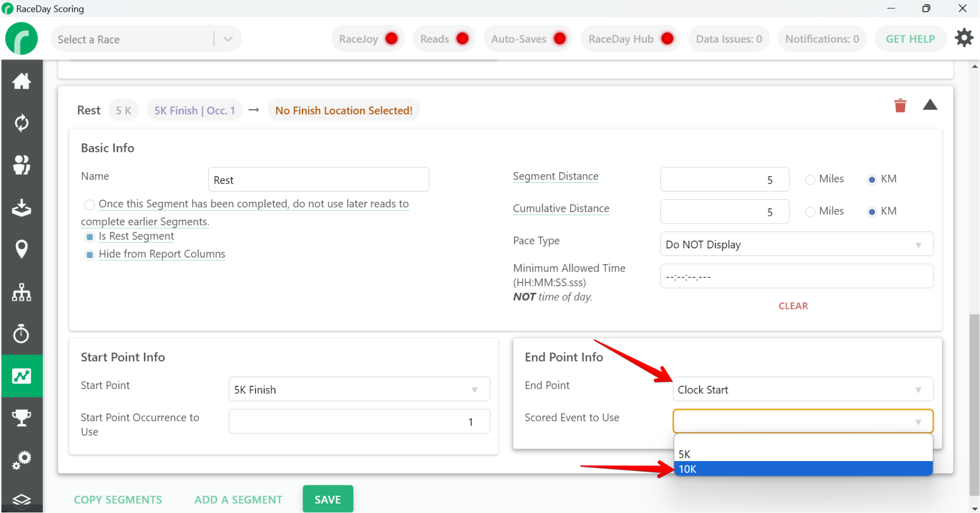Click CLEAR under Minimum Allowed Time
The height and width of the screenshot is (513, 980).
(793, 306)
